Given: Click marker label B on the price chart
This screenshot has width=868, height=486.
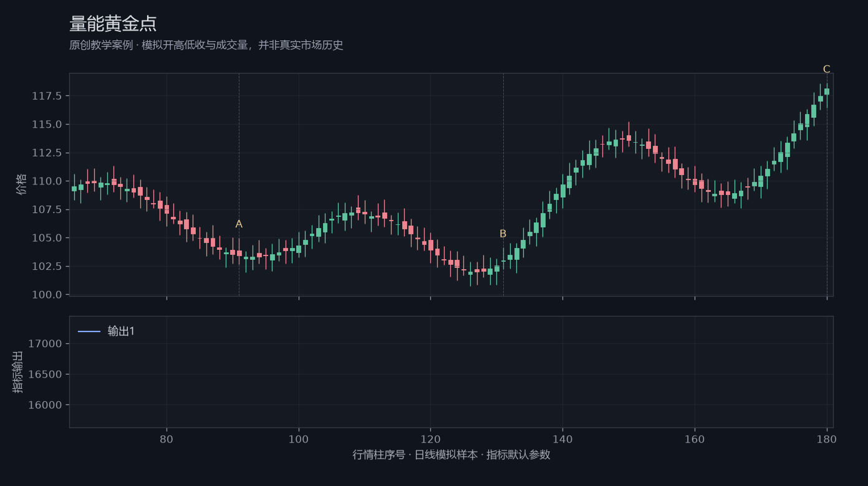Looking at the screenshot, I should coord(503,234).
